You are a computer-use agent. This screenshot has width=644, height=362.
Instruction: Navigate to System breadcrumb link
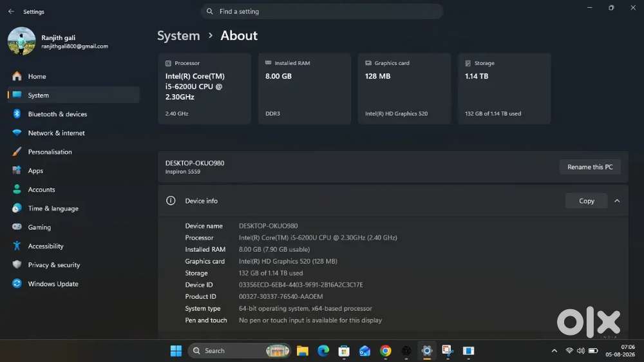178,35
